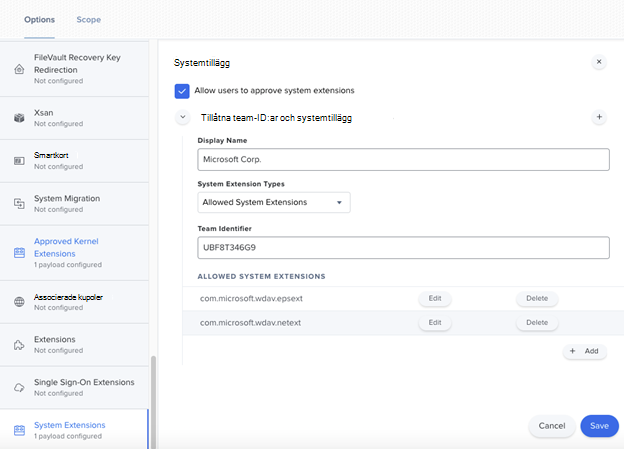Click the Team Identifier input field
This screenshot has width=624, height=449.
(x=403, y=247)
